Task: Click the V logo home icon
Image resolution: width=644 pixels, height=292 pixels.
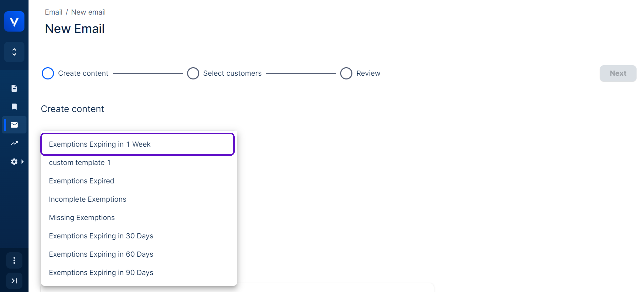Action: click(14, 22)
